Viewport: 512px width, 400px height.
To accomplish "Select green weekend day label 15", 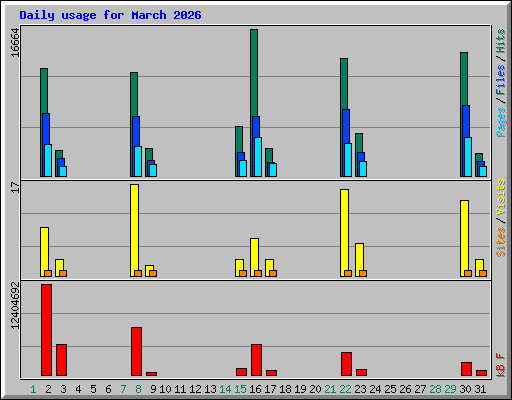I will click(240, 389).
